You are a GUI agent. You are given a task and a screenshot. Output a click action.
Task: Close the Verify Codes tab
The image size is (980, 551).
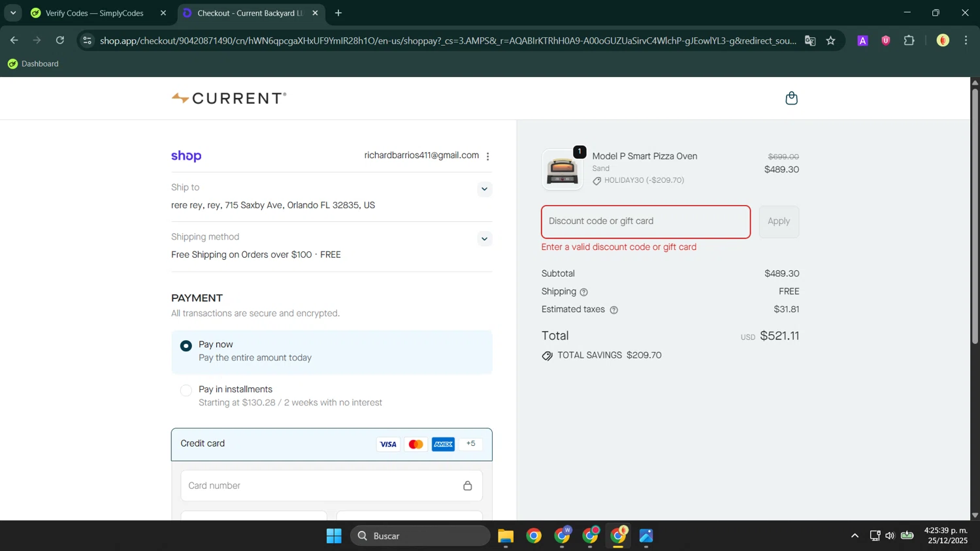163,13
